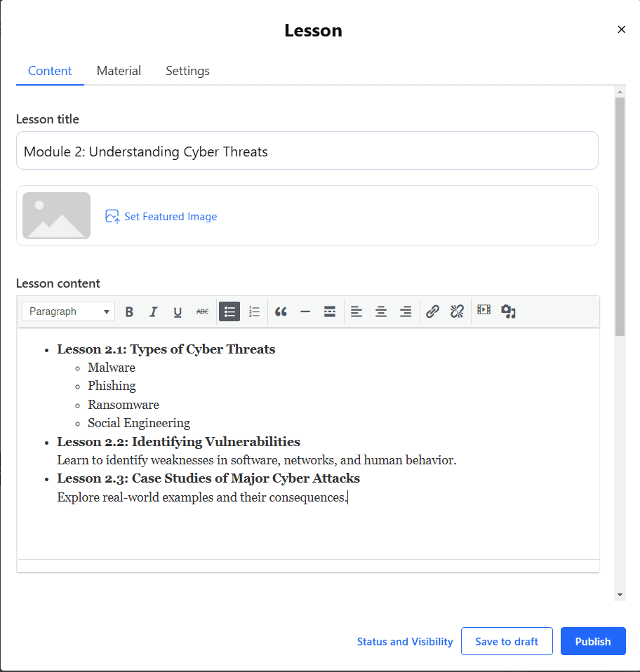Insert or edit link
640x672 pixels.
pos(432,311)
